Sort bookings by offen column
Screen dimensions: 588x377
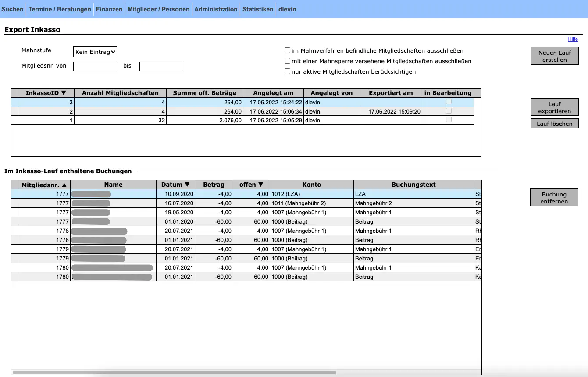(x=251, y=185)
